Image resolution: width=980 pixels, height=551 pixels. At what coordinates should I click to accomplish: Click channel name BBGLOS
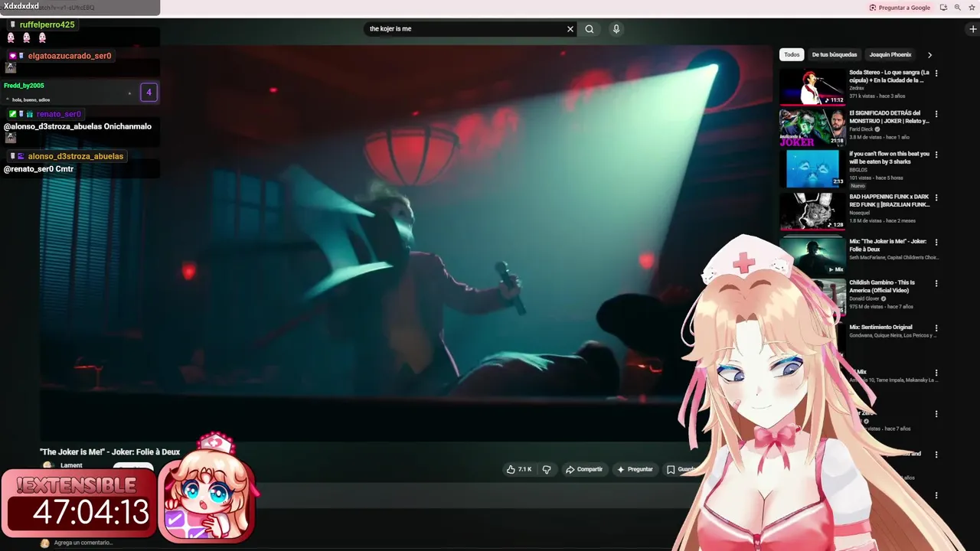coord(858,170)
